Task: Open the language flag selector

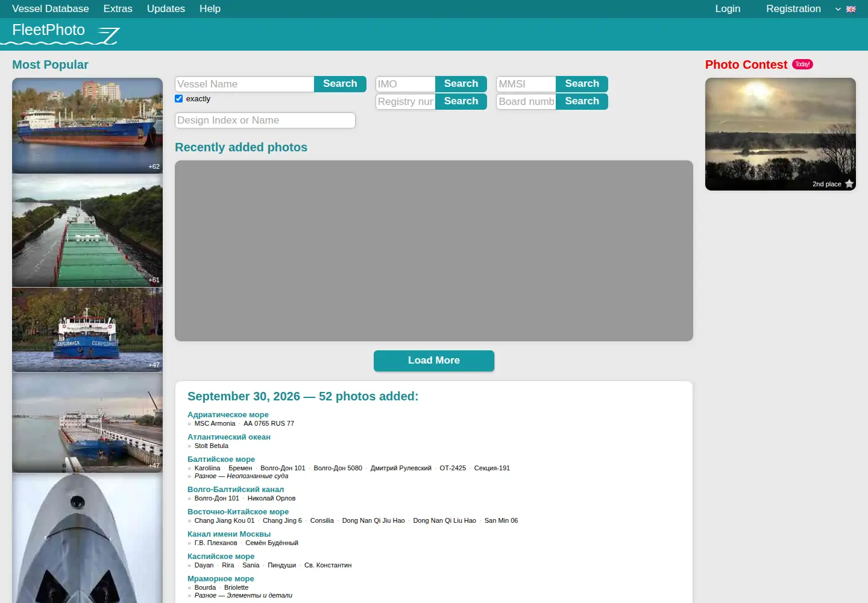Action: (846, 9)
